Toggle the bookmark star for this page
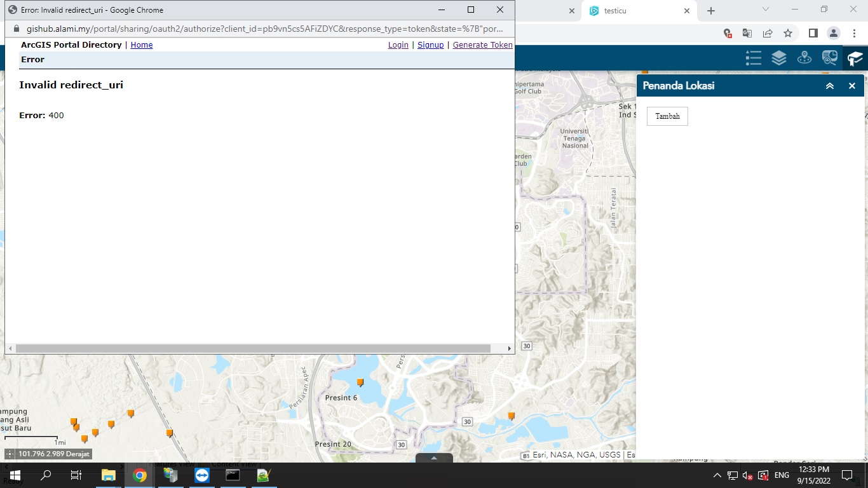This screenshot has width=868, height=488. coord(788,32)
